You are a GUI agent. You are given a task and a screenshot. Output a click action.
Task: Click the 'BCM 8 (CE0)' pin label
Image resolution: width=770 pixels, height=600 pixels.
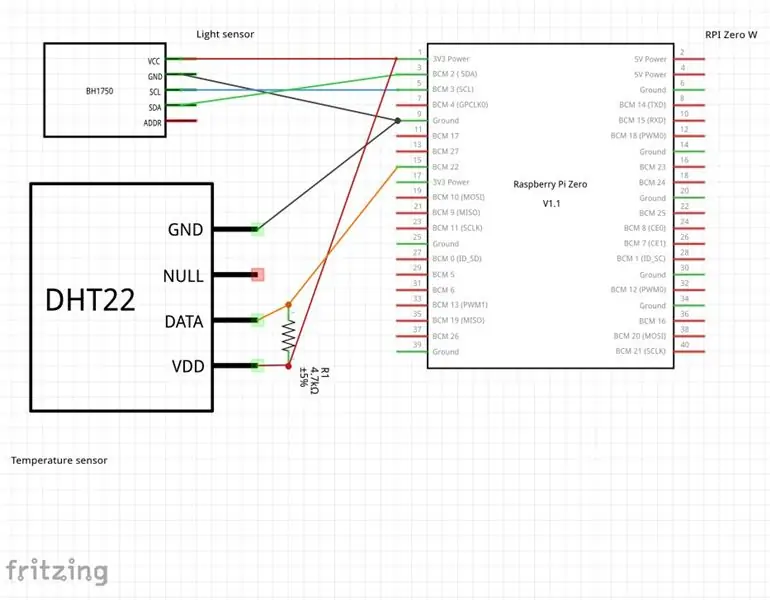point(645,228)
